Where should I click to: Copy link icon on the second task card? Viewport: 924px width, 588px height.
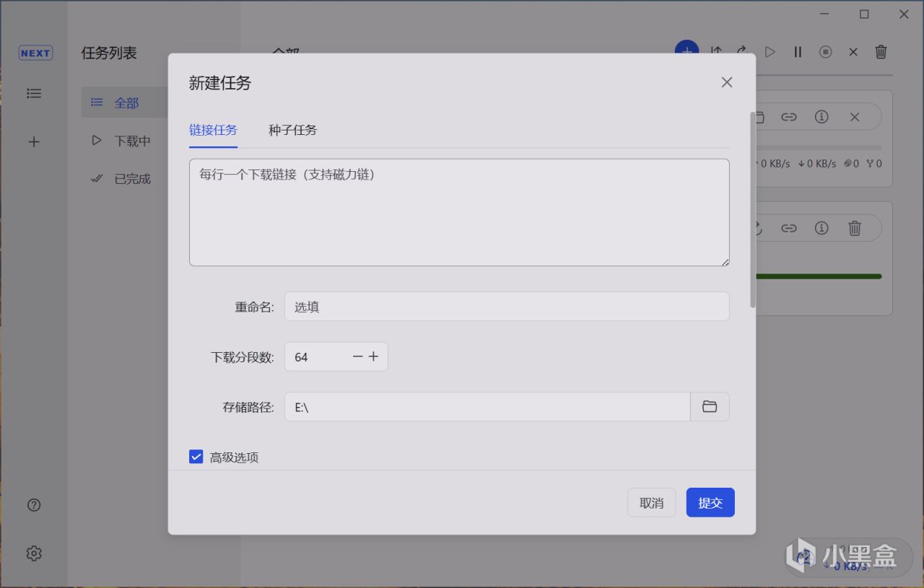click(x=789, y=228)
